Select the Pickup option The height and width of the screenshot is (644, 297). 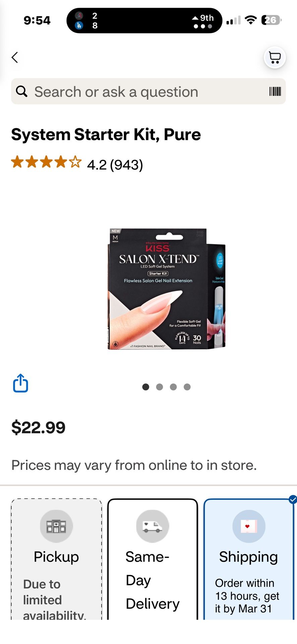[x=56, y=559]
